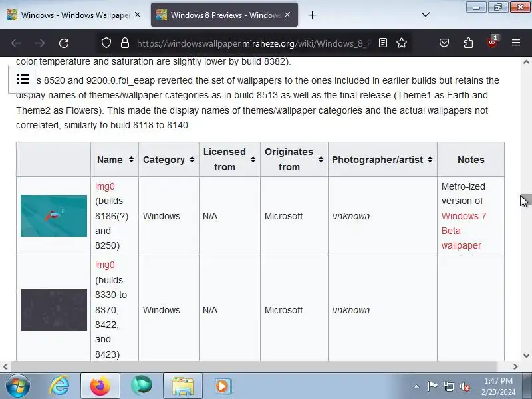532x399 pixels.
Task: Sort the table by Category column
Action: pos(169,160)
